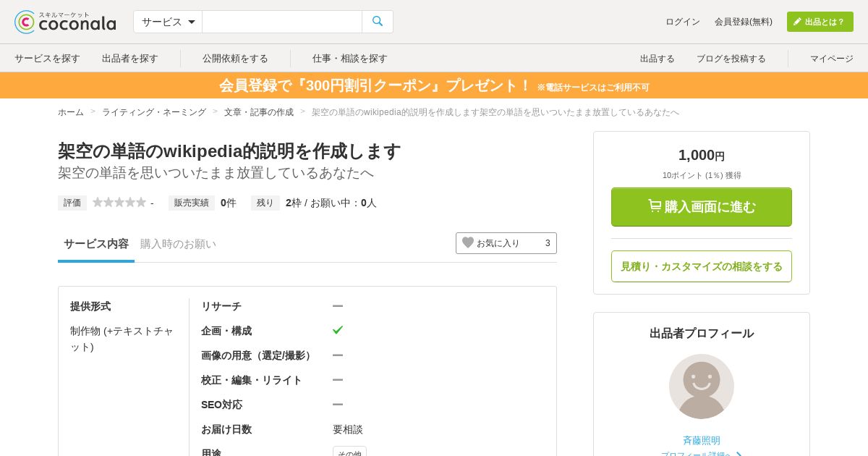
Task: Open マイページ
Action: point(832,59)
